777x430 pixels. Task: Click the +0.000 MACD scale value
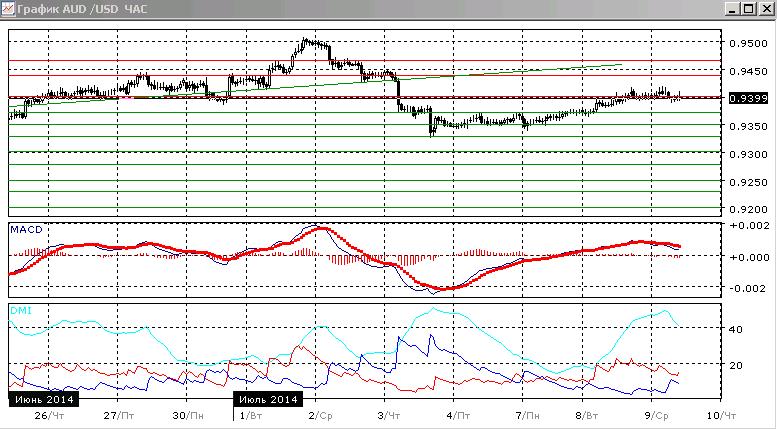[x=750, y=257]
